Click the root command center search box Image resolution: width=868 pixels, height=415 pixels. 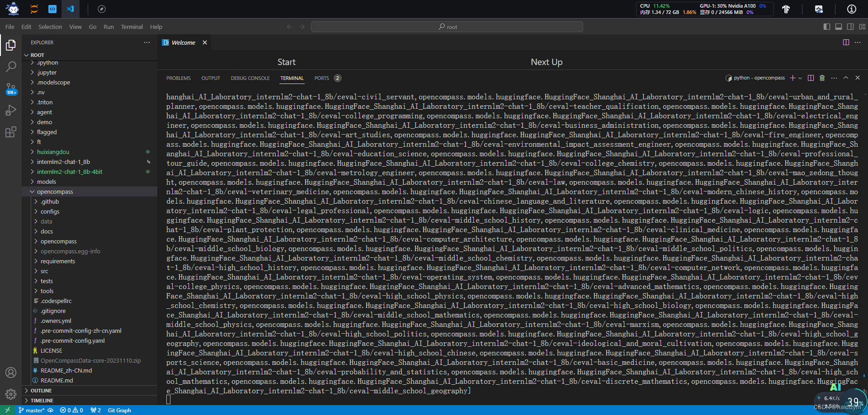(x=447, y=27)
